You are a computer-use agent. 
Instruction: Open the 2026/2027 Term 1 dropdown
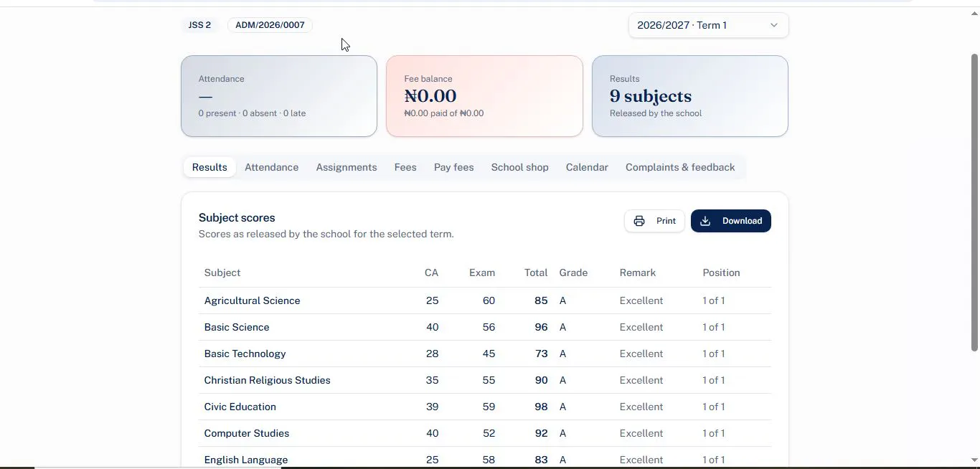708,25
